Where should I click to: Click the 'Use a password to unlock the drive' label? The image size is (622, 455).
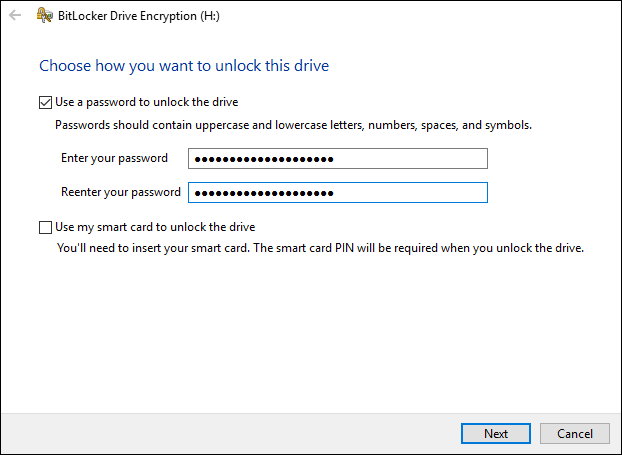click(146, 102)
